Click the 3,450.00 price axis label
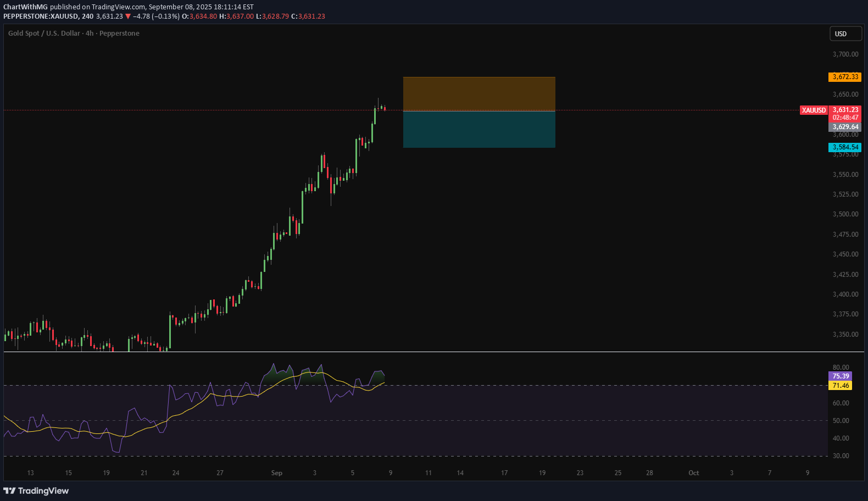868x501 pixels. click(845, 254)
